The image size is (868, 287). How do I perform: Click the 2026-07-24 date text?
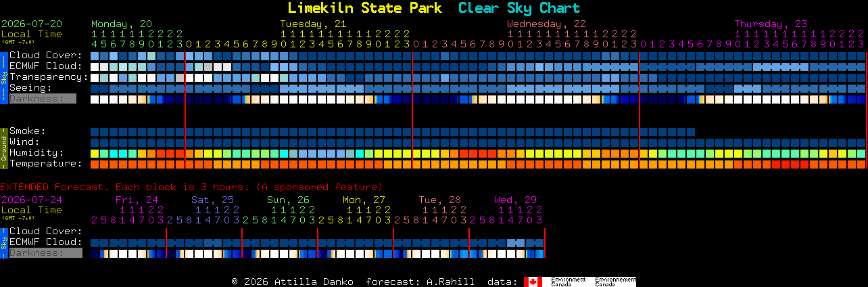click(32, 200)
